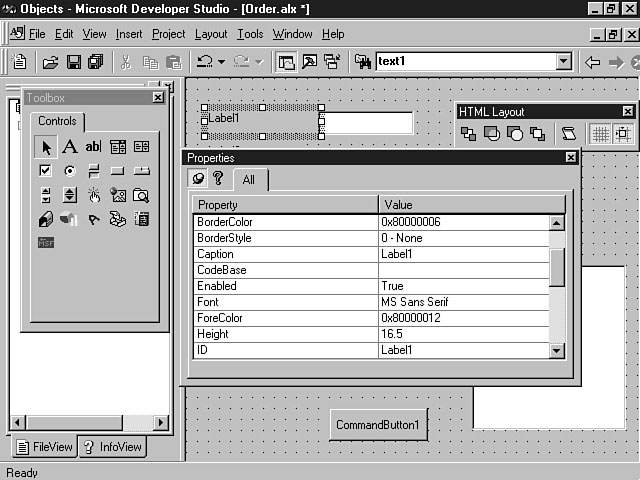Select the CheckBox control tool
Image resolution: width=640 pixels, height=480 pixels.
coord(45,171)
